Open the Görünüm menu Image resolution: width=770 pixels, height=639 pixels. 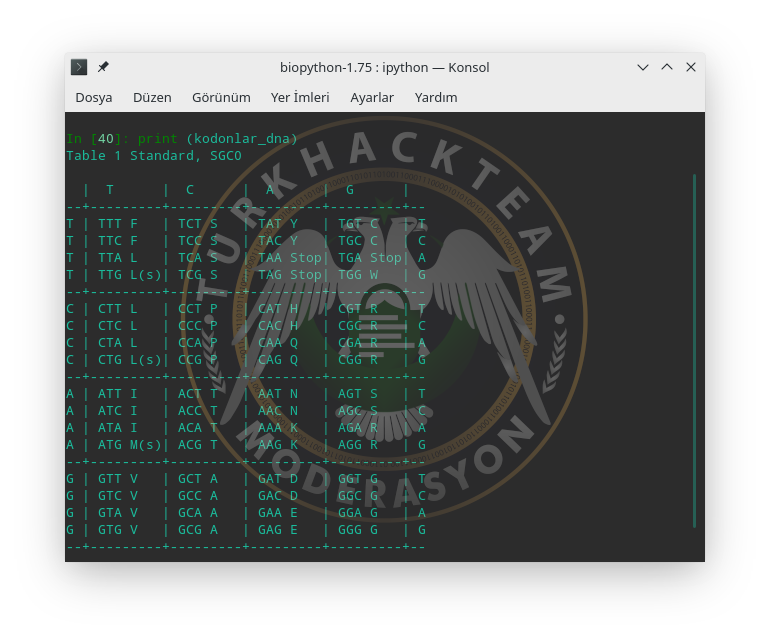click(x=221, y=98)
